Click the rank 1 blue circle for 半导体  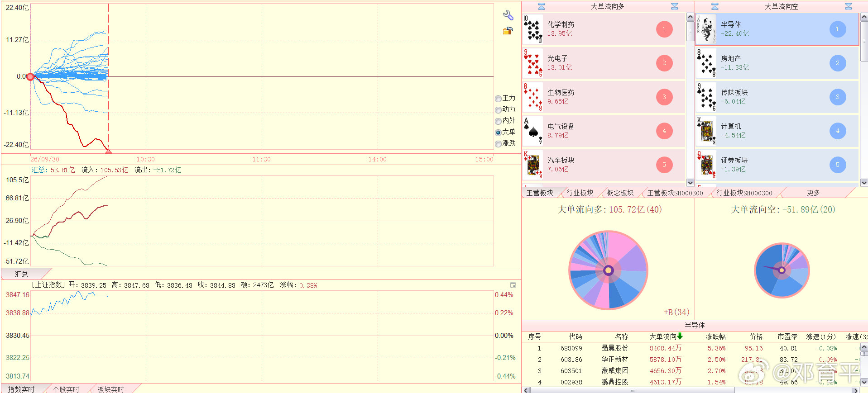838,29
